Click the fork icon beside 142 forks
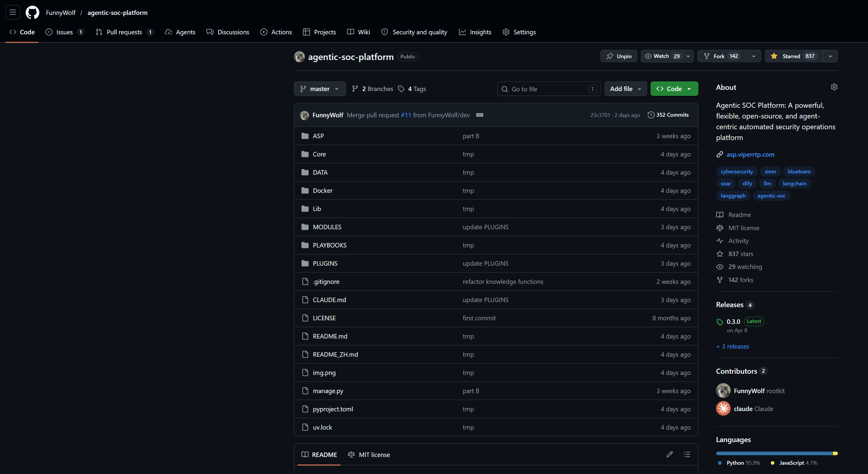868x474 pixels. point(720,280)
